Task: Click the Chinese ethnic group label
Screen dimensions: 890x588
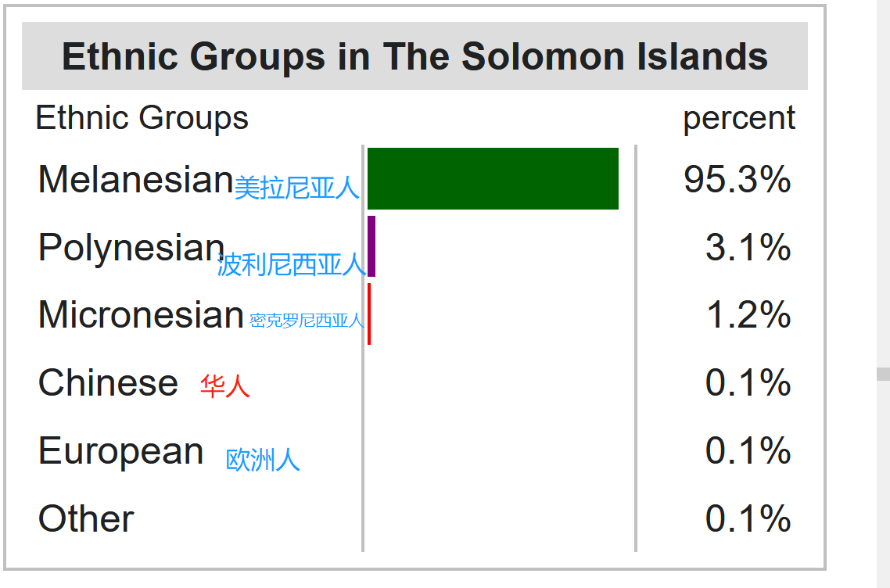Action: 108,382
